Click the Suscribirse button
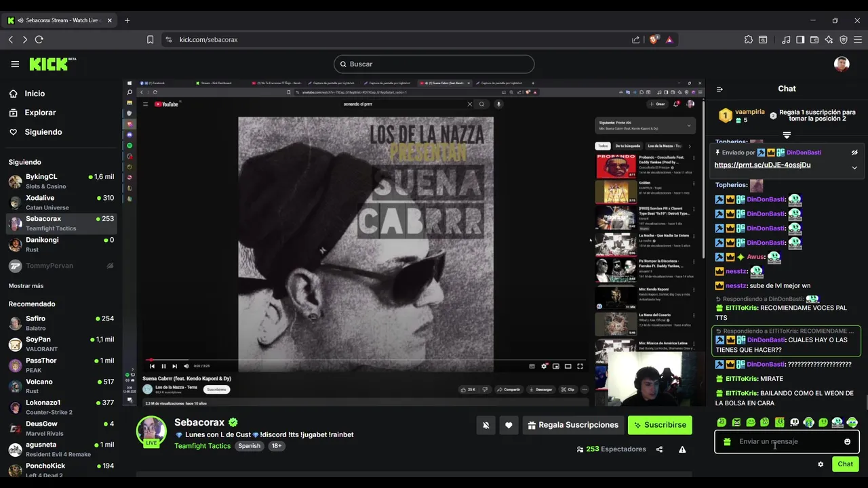The width and height of the screenshot is (868, 488). coord(660,425)
